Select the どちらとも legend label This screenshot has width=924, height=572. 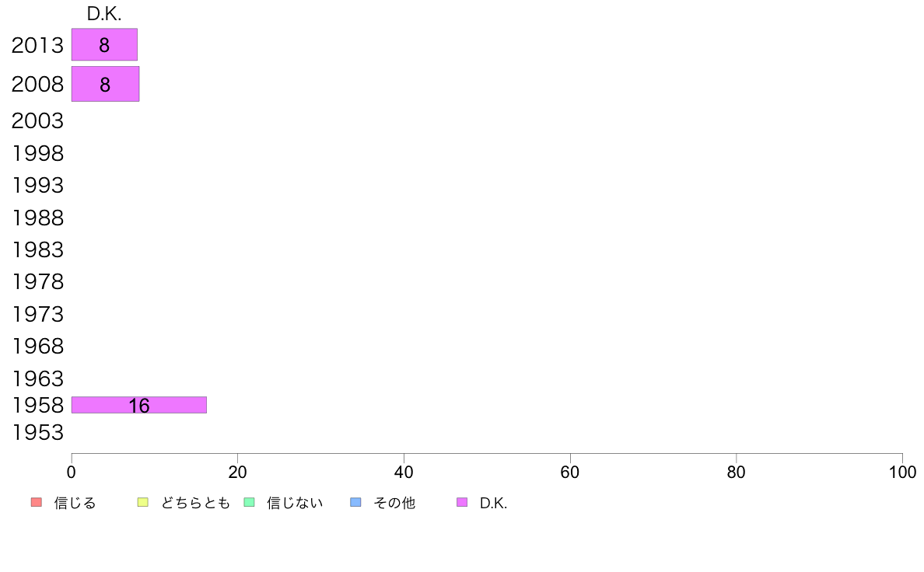click(x=195, y=503)
